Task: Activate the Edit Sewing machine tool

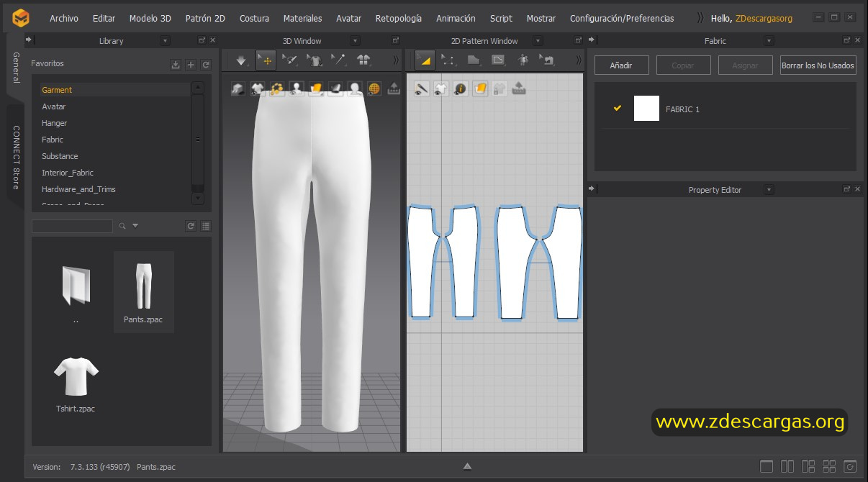Action: tap(547, 60)
